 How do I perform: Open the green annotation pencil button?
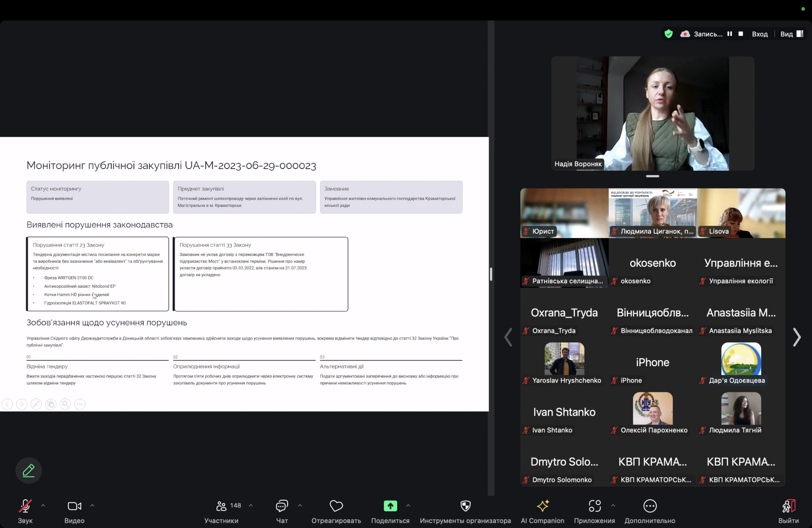pos(28,471)
